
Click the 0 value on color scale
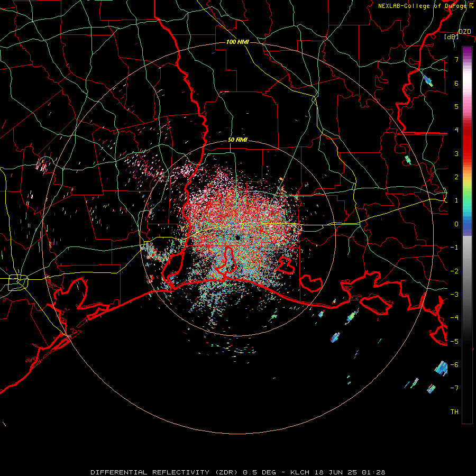pyautogui.click(x=456, y=224)
